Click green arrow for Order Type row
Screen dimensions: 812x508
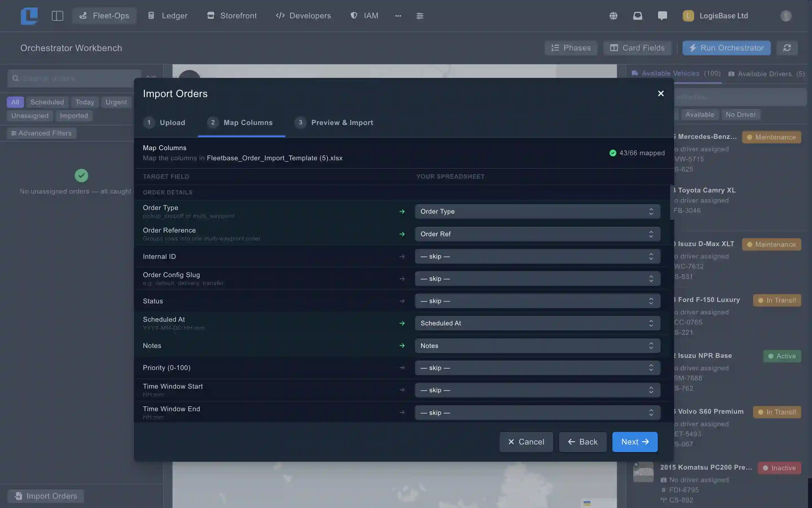pyautogui.click(x=402, y=211)
